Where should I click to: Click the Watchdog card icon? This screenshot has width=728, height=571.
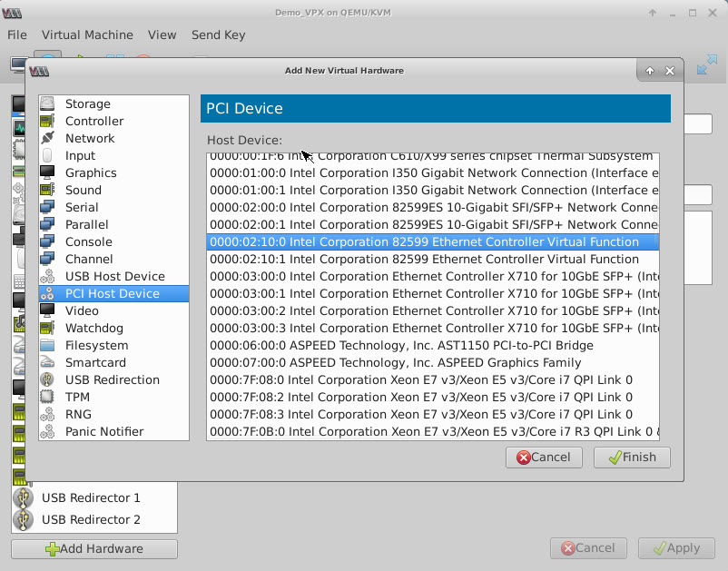point(47,328)
